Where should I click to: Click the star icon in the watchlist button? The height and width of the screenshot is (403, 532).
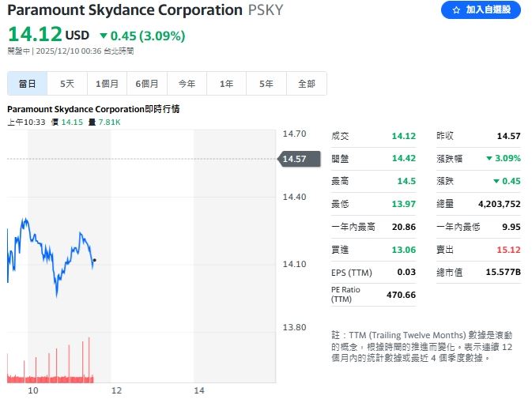click(456, 10)
